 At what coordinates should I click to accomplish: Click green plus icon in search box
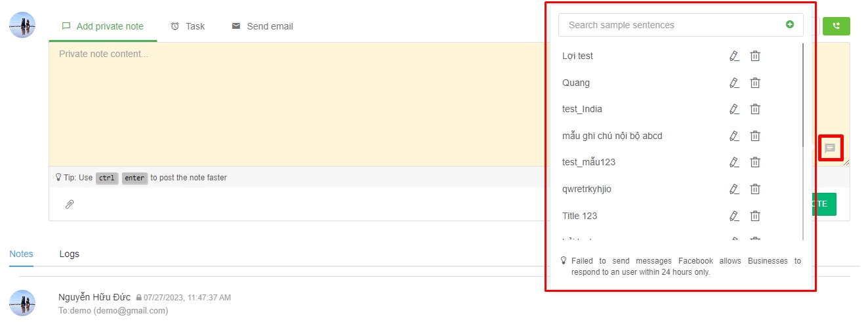(790, 25)
